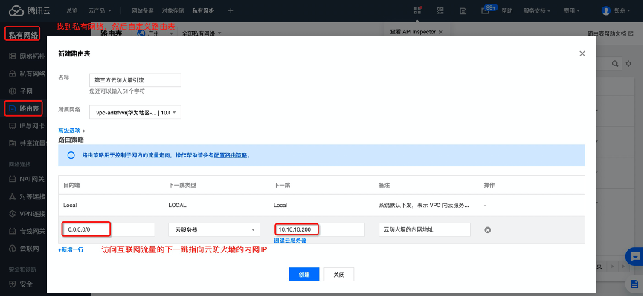The height and width of the screenshot is (297, 644).
Task: Close the 新建路由表 dialog with the X
Action: 582,53
